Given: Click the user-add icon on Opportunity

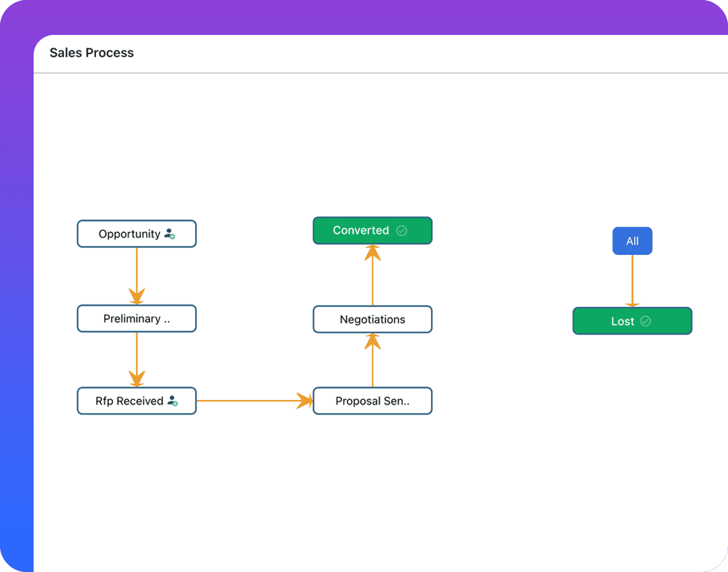Looking at the screenshot, I should coord(170,233).
